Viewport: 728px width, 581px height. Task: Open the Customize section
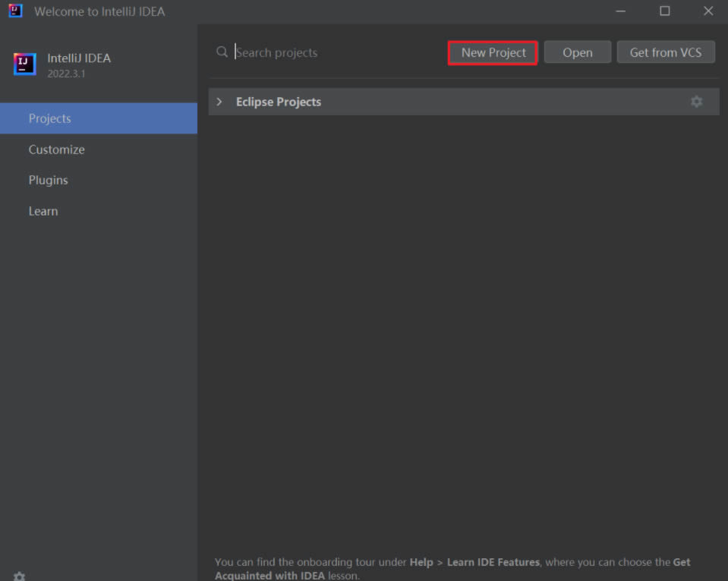(57, 149)
